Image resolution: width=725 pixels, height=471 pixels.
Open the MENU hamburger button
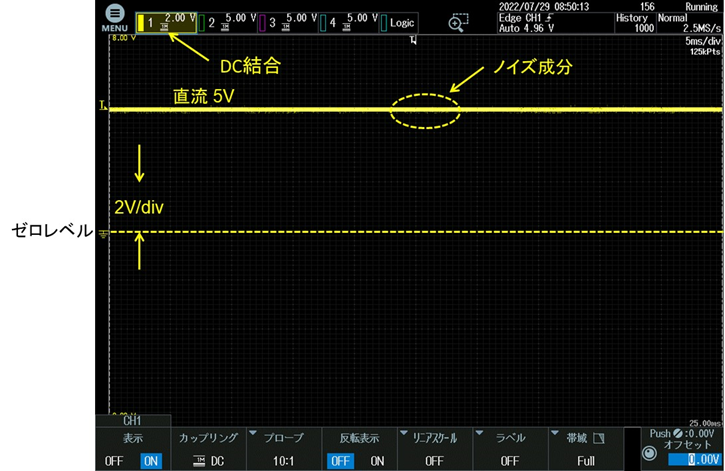point(114,16)
